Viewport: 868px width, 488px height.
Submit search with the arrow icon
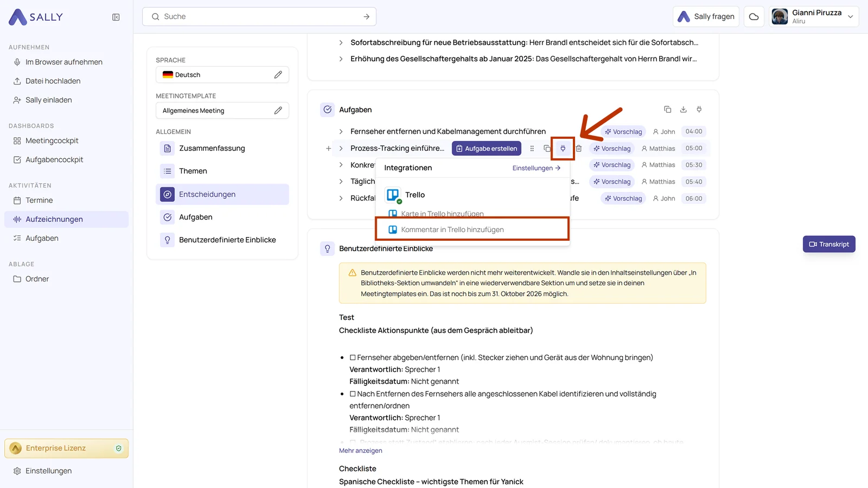click(366, 17)
